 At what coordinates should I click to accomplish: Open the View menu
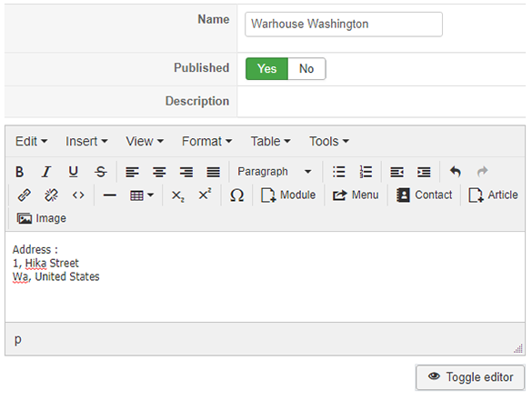tap(145, 142)
